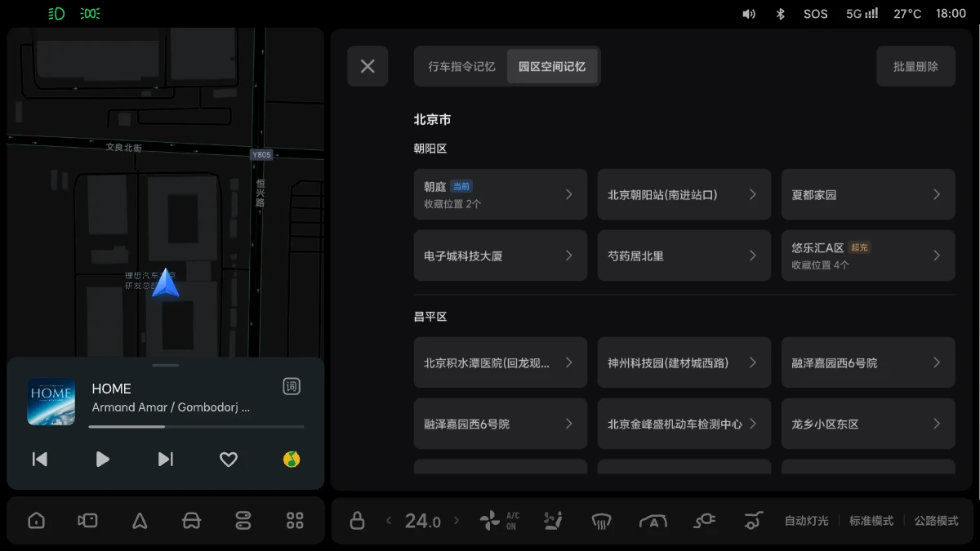Tap the 北京市 city heading

[432, 119]
